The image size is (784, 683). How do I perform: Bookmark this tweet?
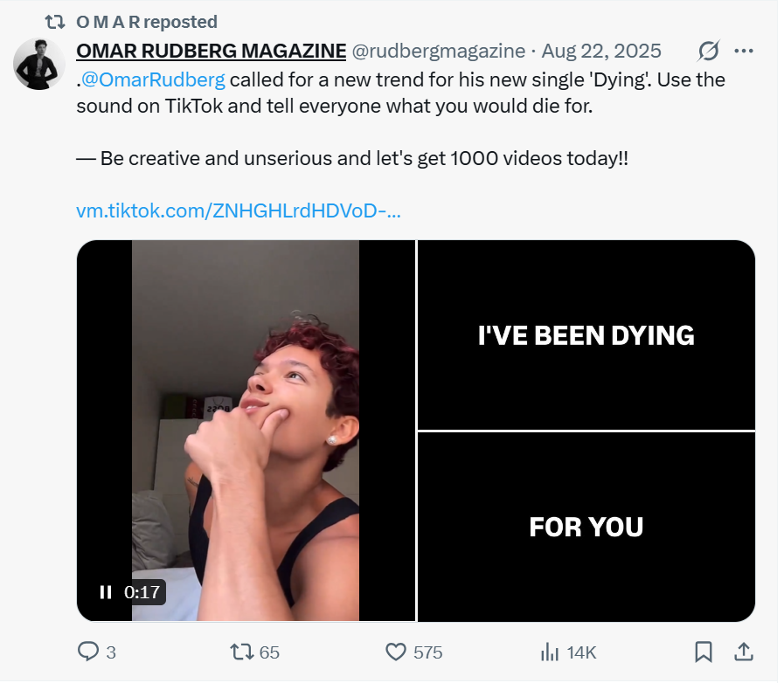coord(703,652)
